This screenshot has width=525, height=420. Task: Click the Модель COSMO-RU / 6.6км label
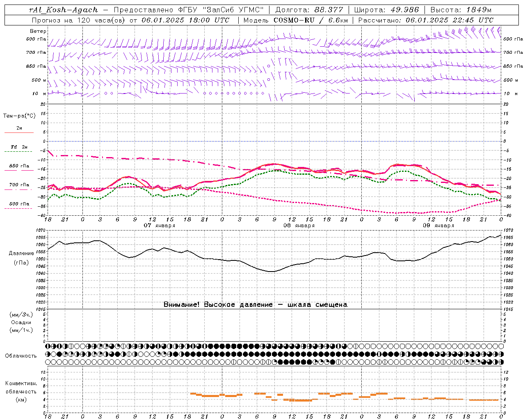click(x=296, y=20)
